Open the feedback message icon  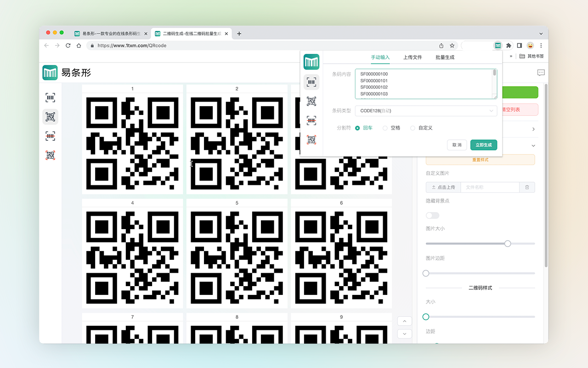(x=541, y=73)
